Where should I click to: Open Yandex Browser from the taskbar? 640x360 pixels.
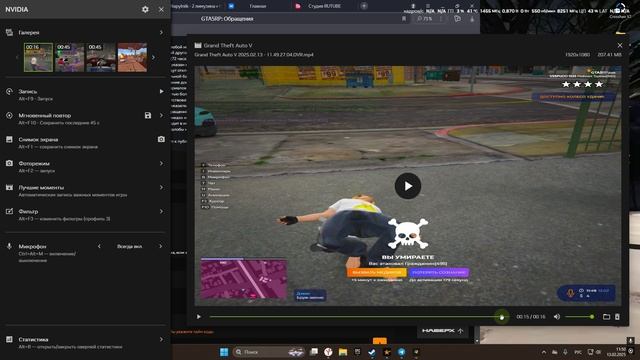[328, 352]
